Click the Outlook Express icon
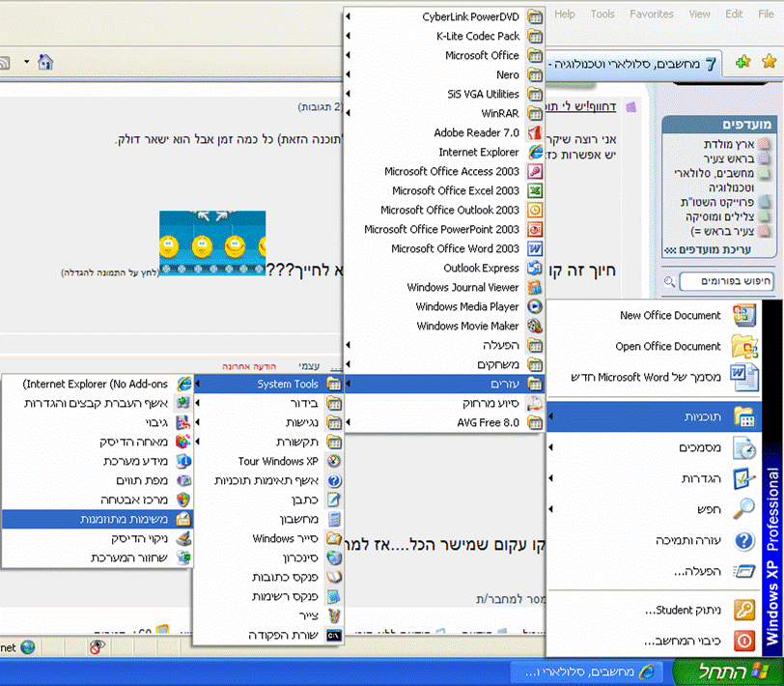Image resolution: width=784 pixels, height=686 pixels. (535, 268)
